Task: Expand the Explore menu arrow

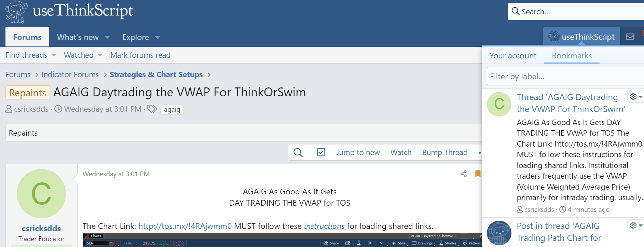Action: [x=157, y=37]
